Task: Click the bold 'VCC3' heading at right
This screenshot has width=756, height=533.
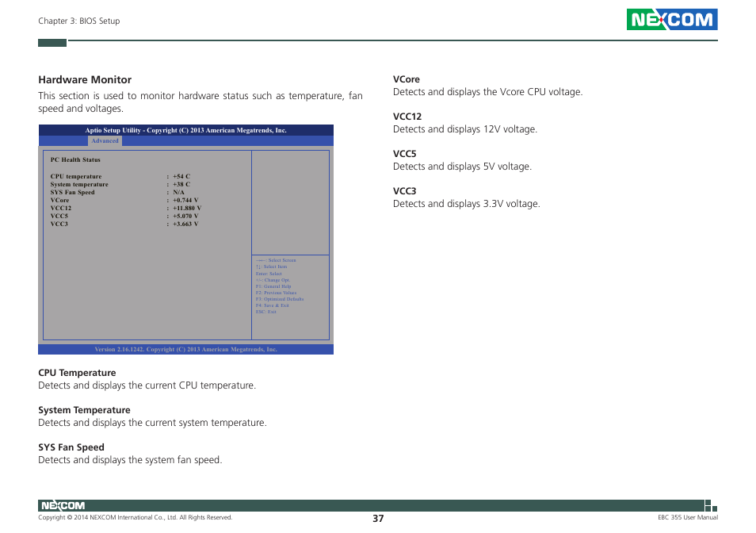Action: [x=404, y=191]
